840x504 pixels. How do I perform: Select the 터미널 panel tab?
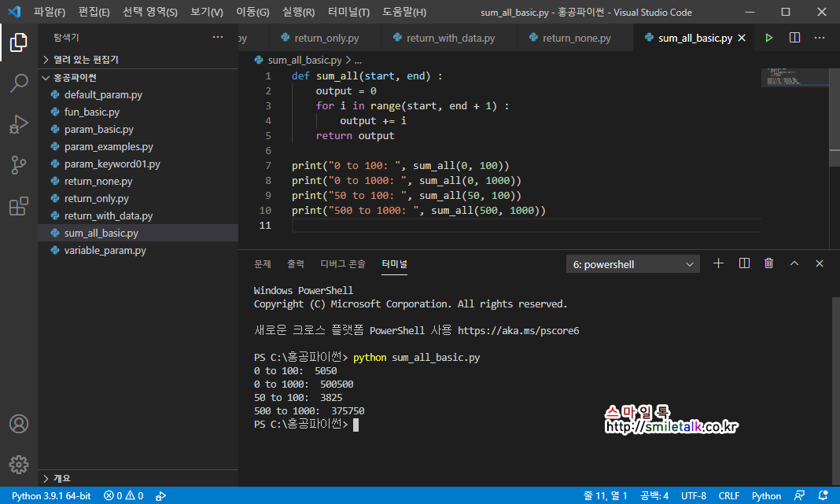[394, 263]
